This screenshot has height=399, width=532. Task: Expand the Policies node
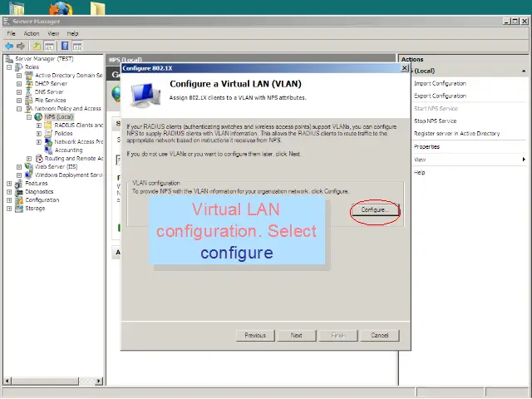[39, 134]
